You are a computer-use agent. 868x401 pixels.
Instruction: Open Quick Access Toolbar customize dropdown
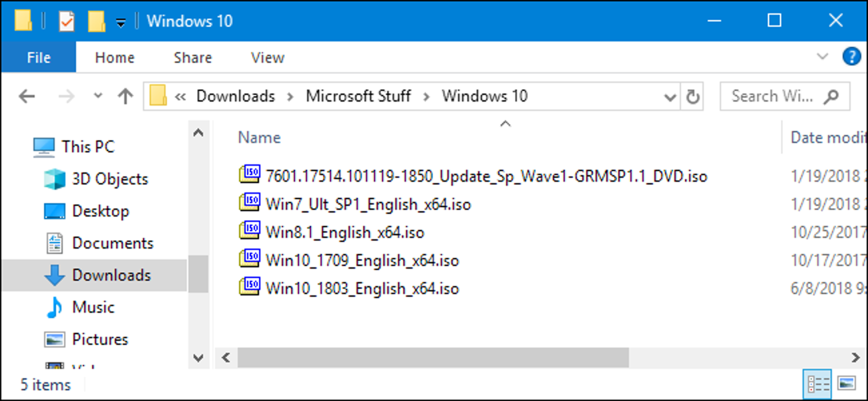pyautogui.click(x=120, y=22)
